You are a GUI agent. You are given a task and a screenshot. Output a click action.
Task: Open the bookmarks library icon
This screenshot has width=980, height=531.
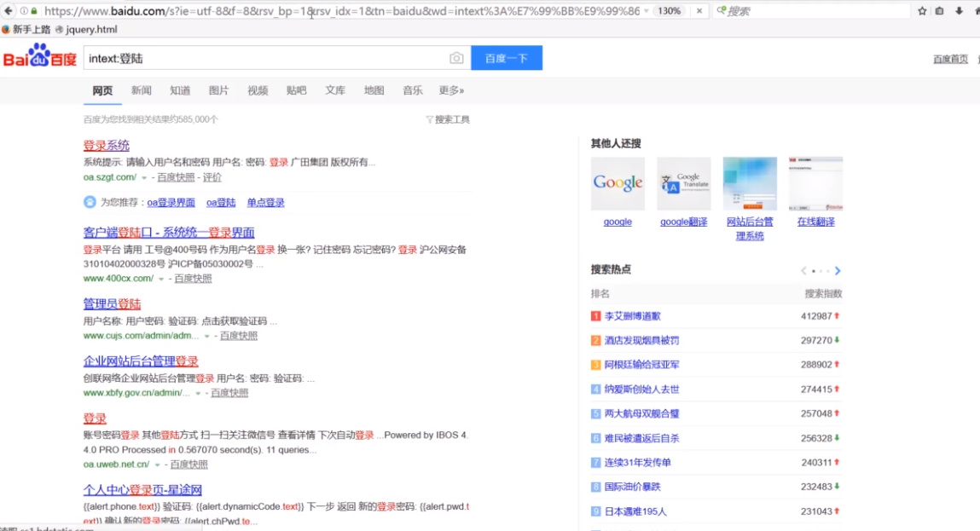coord(939,10)
